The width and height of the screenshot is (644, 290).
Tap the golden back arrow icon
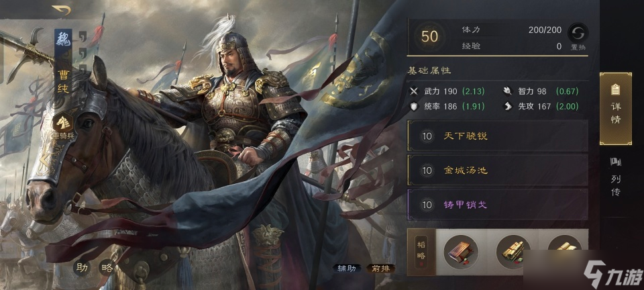pos(62,10)
